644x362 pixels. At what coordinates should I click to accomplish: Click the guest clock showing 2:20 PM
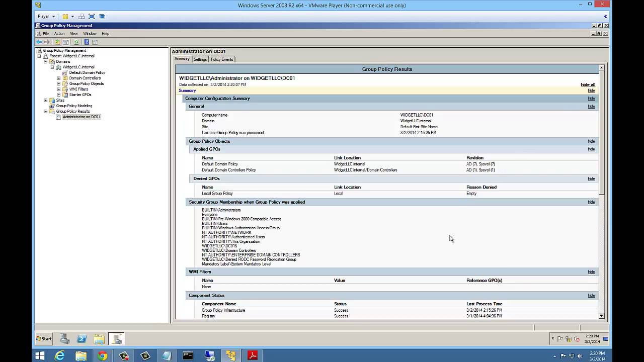592,336
